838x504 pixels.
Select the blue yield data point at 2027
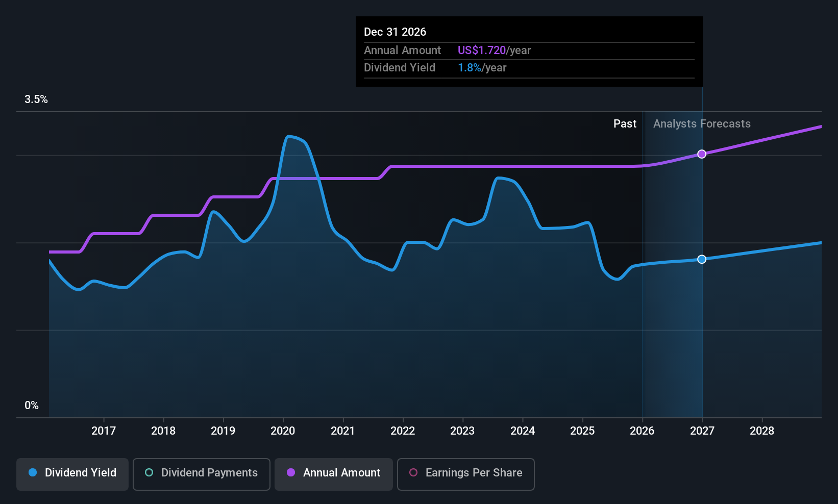[702, 259]
